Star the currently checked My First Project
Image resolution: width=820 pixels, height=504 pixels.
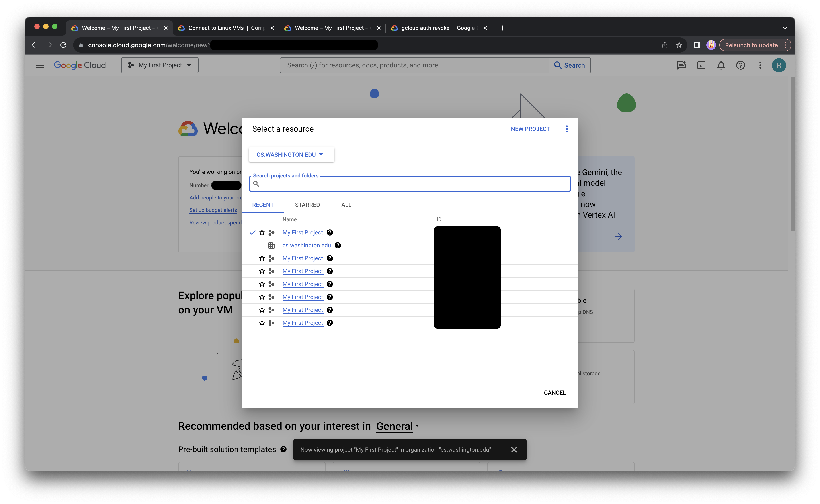click(x=262, y=232)
